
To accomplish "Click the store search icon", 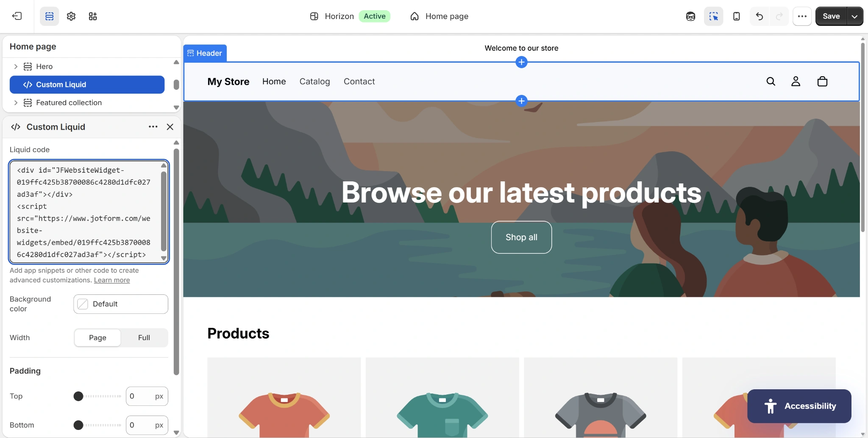I will click(771, 81).
